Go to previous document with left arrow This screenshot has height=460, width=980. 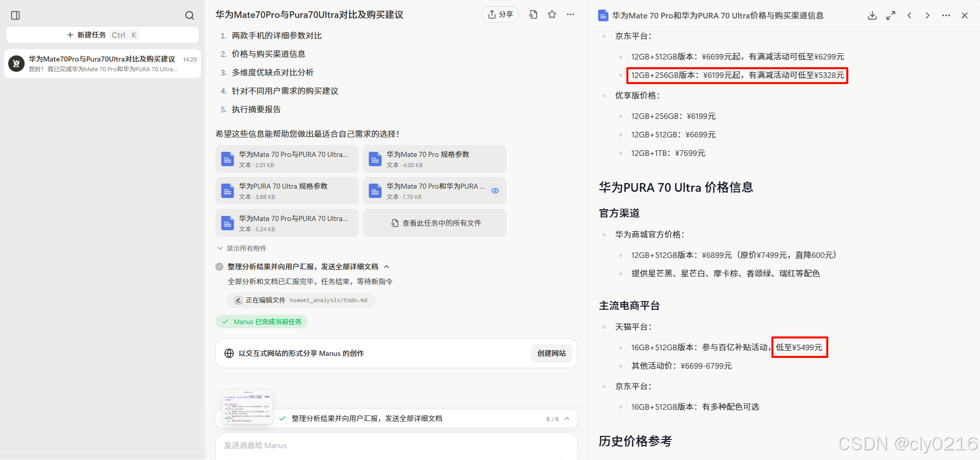coord(909,15)
